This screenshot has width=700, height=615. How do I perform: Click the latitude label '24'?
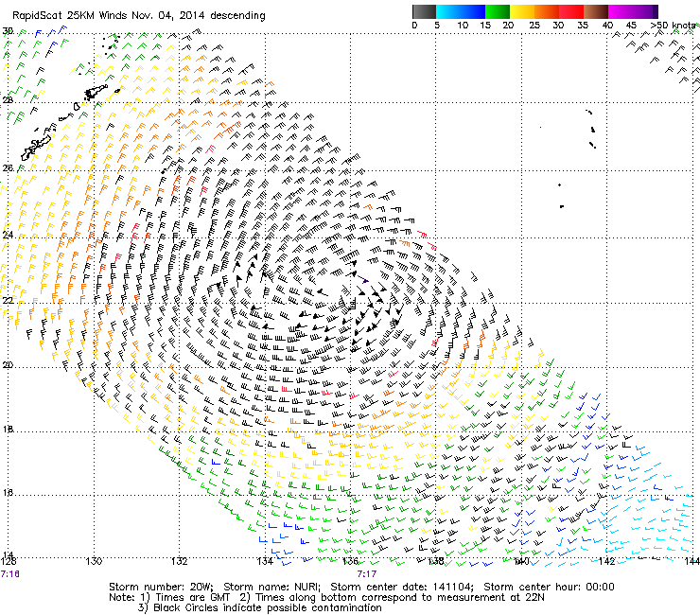tap(8, 235)
